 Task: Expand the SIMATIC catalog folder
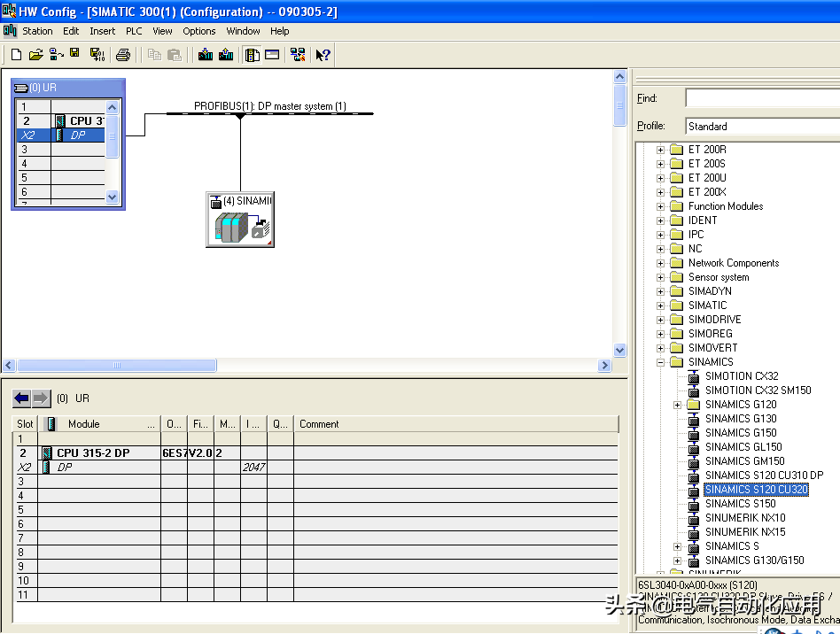click(660, 305)
